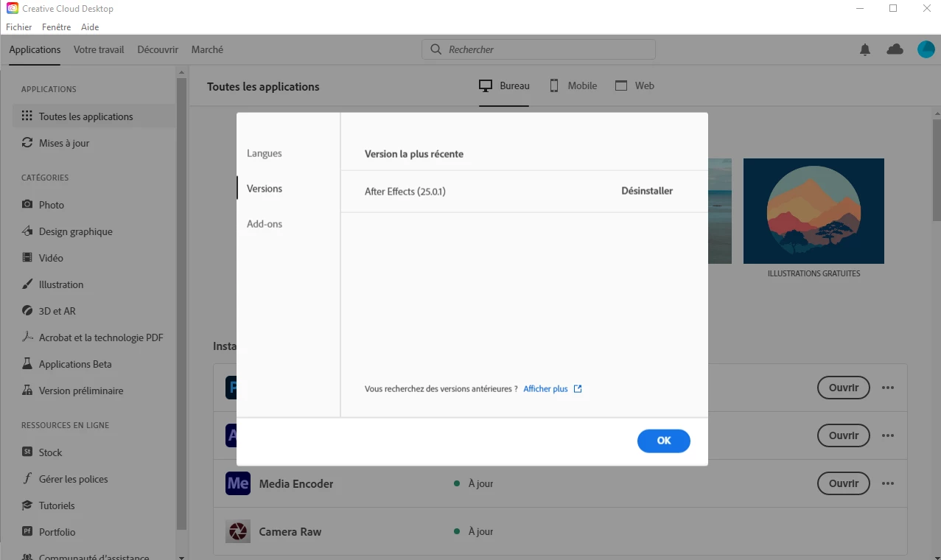Click the notifications bell icon
The image size is (941, 560).
[865, 49]
